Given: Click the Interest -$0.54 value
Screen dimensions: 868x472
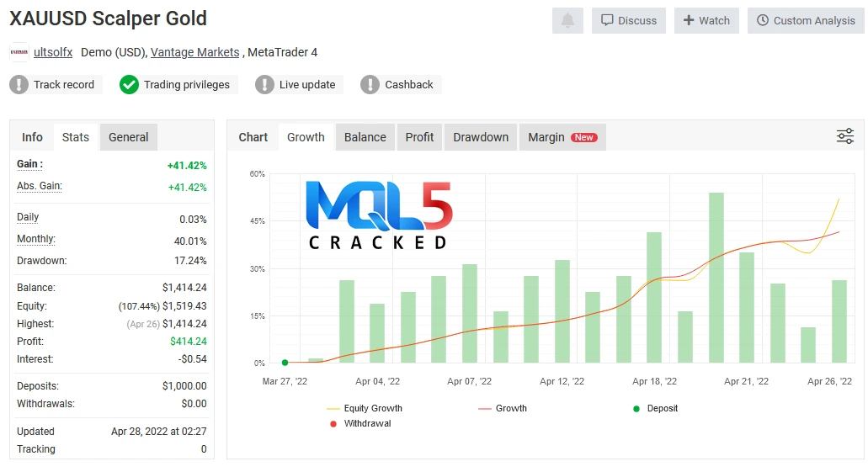Looking at the screenshot, I should click(193, 359).
